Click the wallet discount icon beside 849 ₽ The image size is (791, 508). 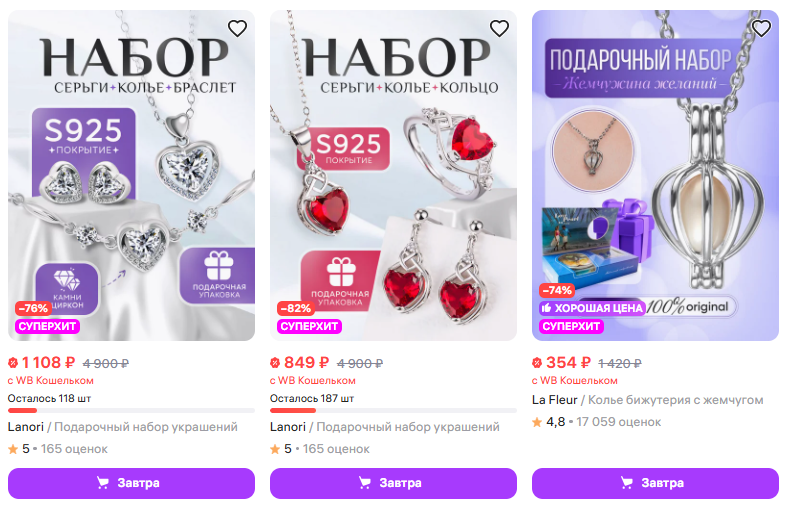(275, 362)
